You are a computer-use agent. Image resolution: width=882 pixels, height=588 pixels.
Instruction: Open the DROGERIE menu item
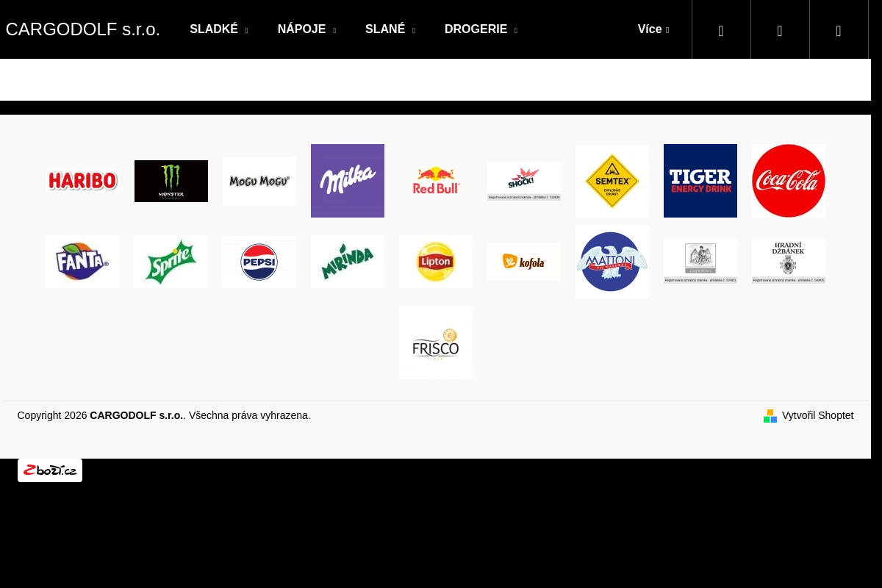pyautogui.click(x=481, y=29)
